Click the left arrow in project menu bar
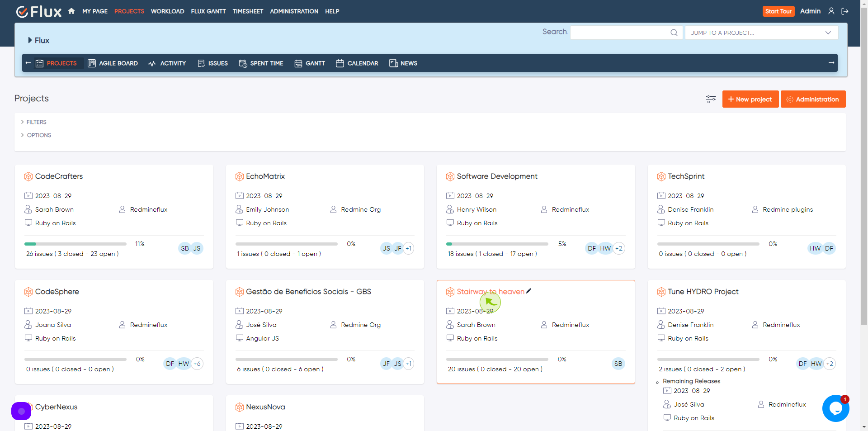Viewport: 868px width, 431px height. click(x=28, y=63)
